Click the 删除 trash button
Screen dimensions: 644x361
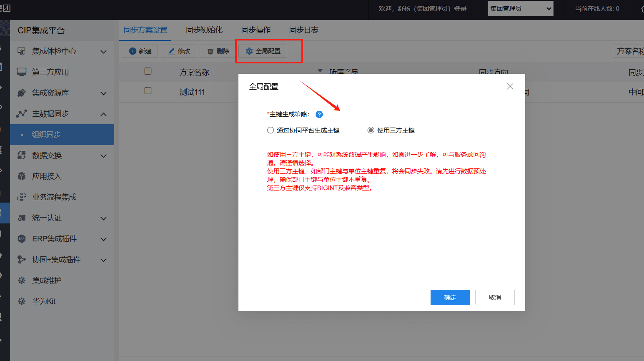click(x=218, y=51)
